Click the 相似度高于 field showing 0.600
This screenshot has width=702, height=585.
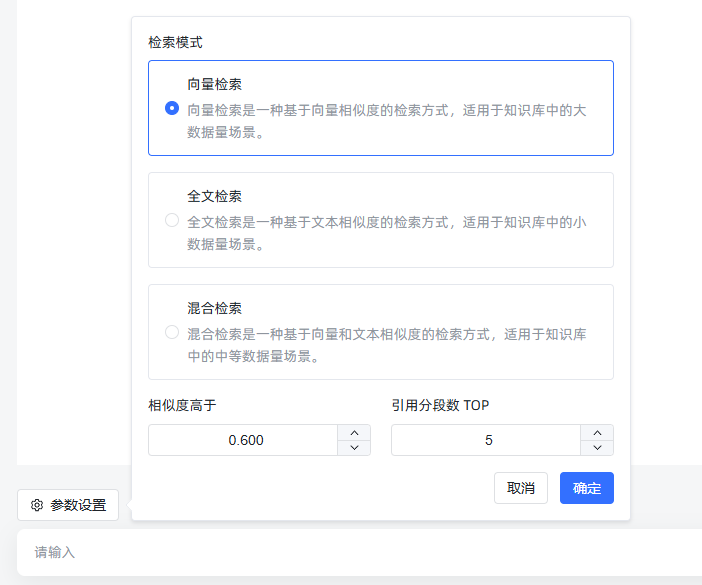point(245,440)
